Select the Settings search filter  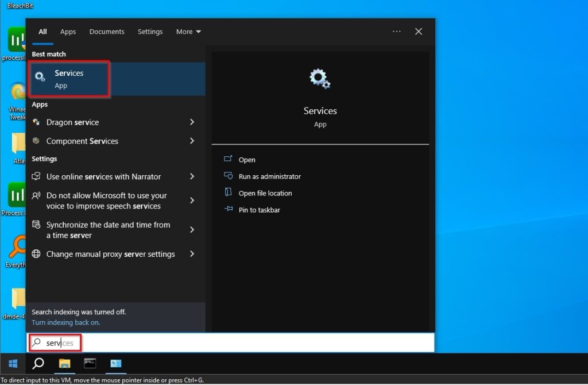(x=150, y=32)
